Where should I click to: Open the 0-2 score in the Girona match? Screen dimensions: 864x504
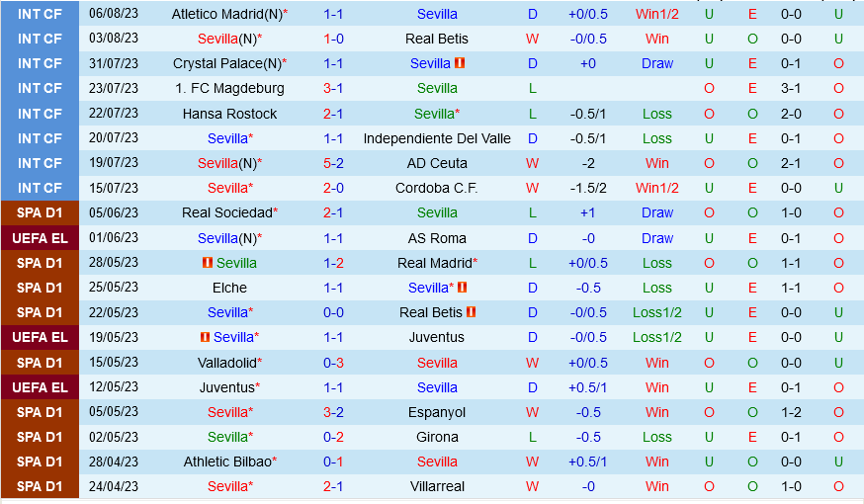pos(333,437)
